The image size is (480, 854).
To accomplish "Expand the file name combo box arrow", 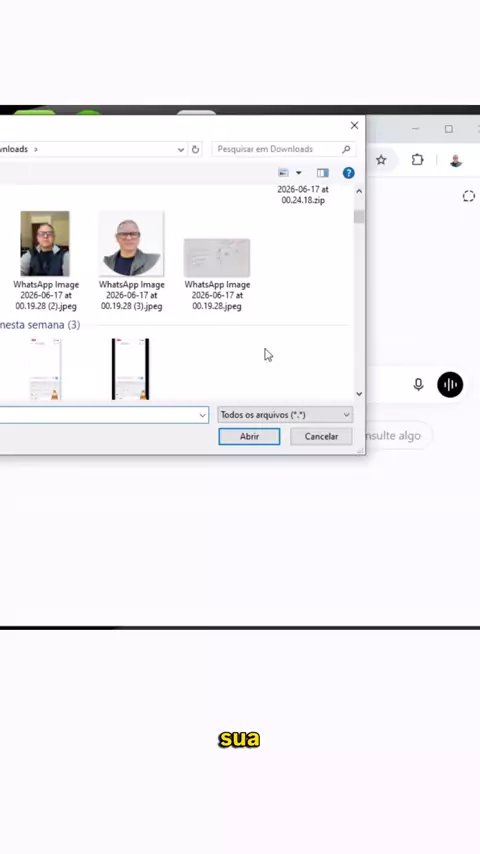I will click(203, 415).
